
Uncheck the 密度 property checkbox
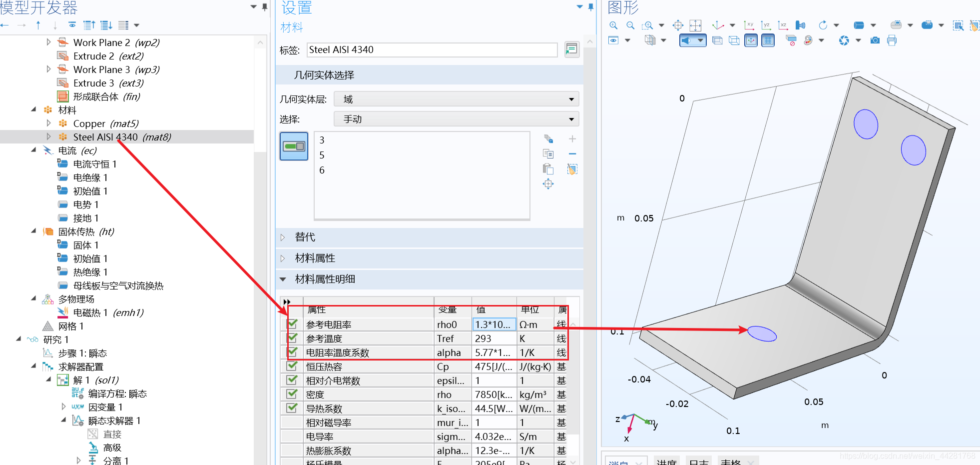(x=293, y=394)
